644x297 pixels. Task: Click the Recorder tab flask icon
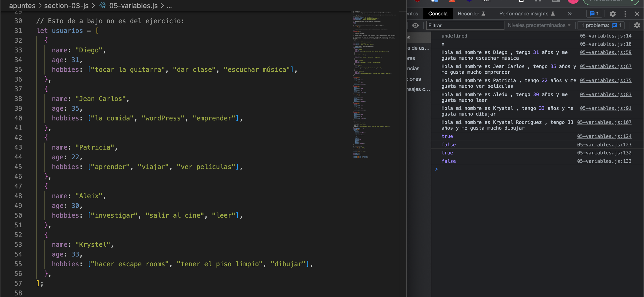[x=483, y=14]
